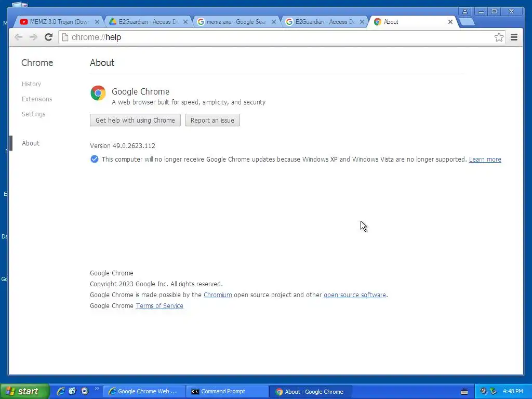Go back with the browser back arrow

click(x=18, y=37)
